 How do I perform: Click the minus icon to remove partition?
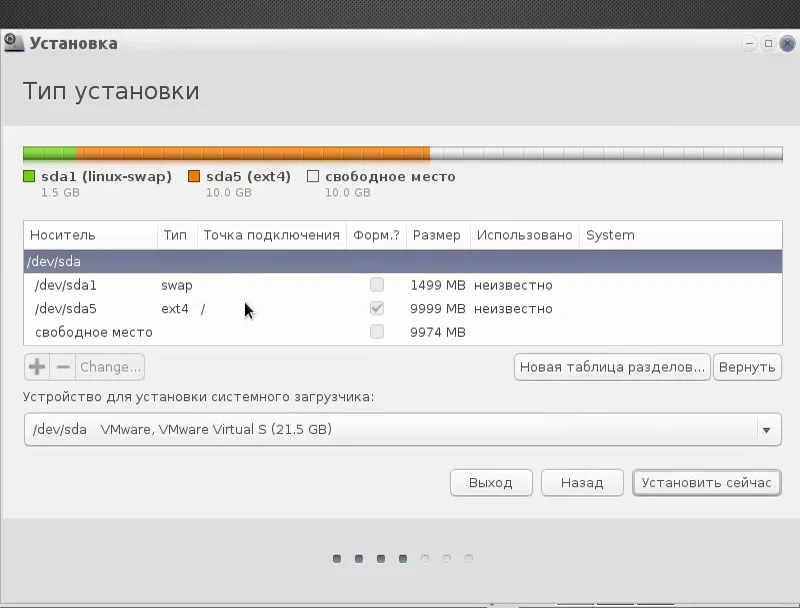pos(63,367)
